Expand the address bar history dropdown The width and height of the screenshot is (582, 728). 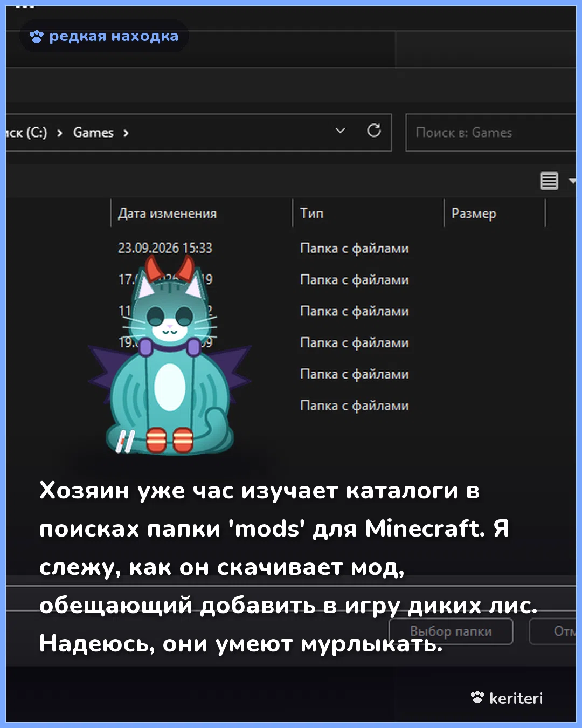[x=340, y=131]
